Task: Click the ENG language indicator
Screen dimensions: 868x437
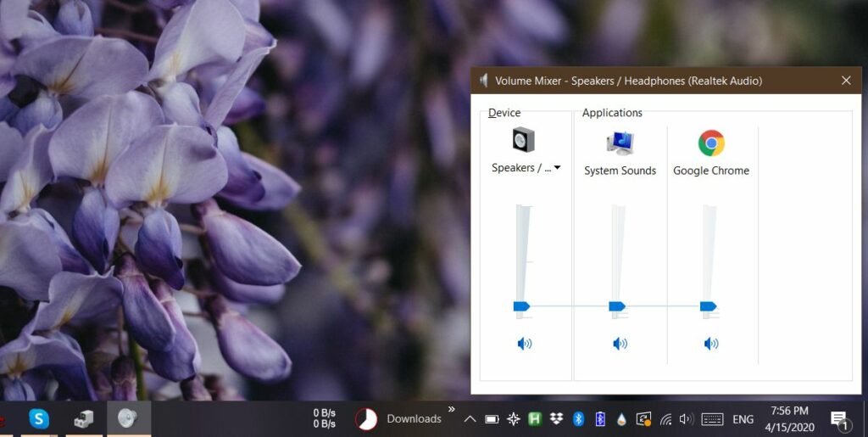Action: coord(743,419)
